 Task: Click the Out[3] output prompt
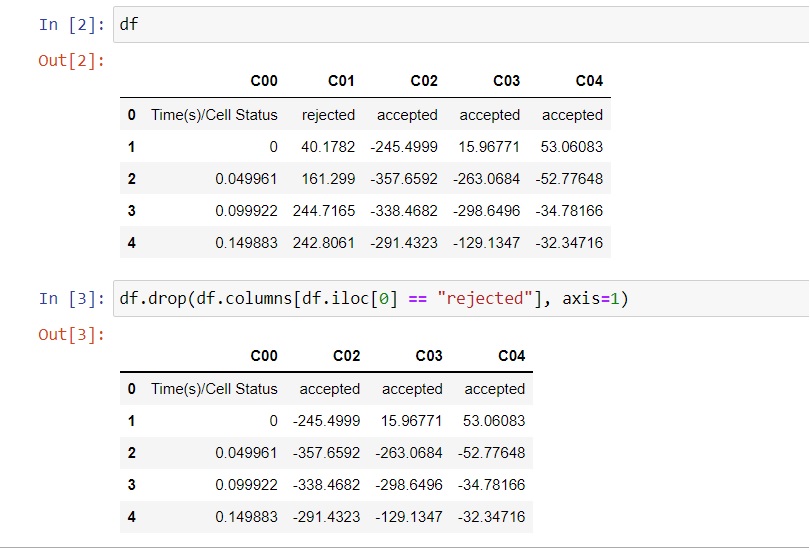coord(72,334)
